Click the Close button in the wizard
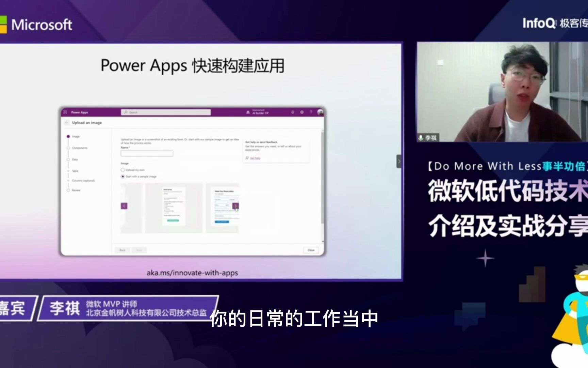 click(311, 250)
